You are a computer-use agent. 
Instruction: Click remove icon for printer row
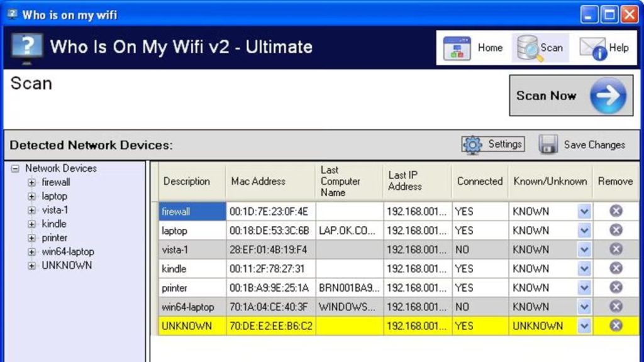616,288
